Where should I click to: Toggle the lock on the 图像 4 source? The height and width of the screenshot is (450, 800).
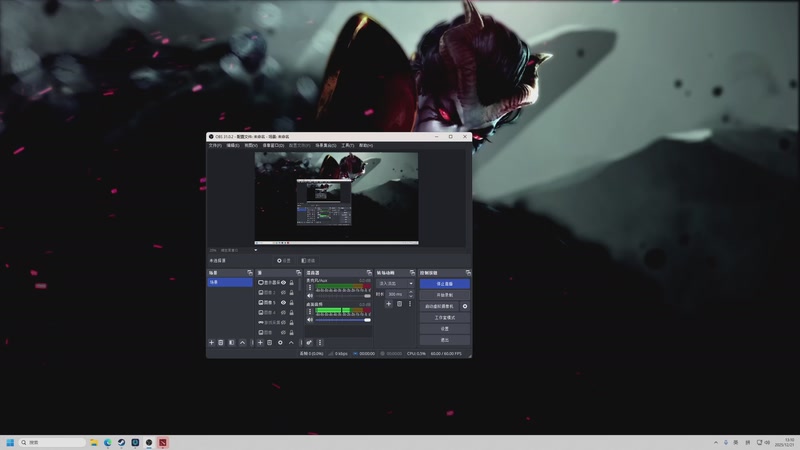click(x=292, y=313)
